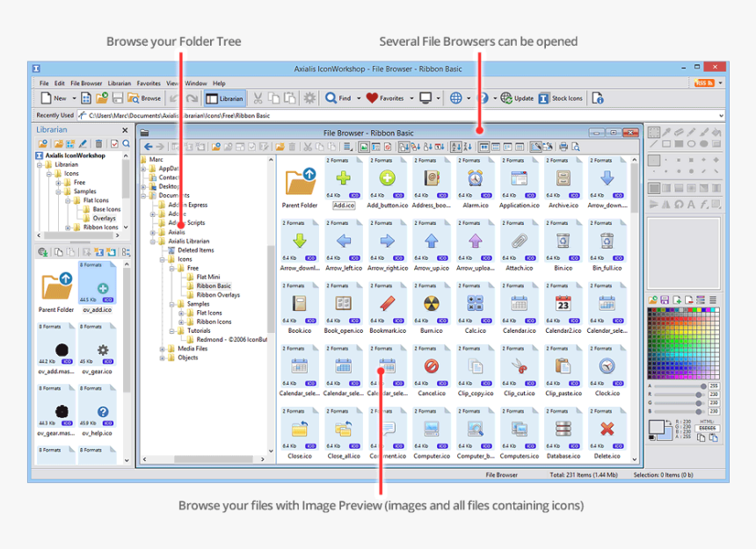This screenshot has height=549, width=756.
Task: Click the preferences gear icon in main toolbar
Action: 309,98
